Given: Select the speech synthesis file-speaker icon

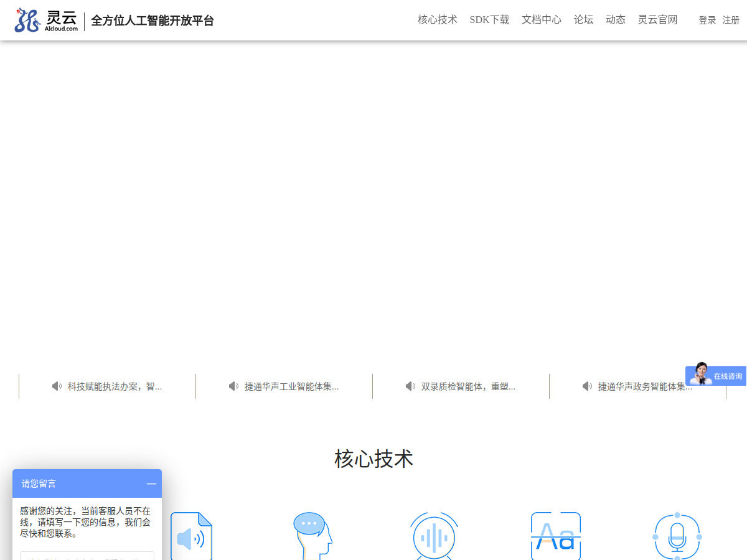Looking at the screenshot, I should 192,536.
